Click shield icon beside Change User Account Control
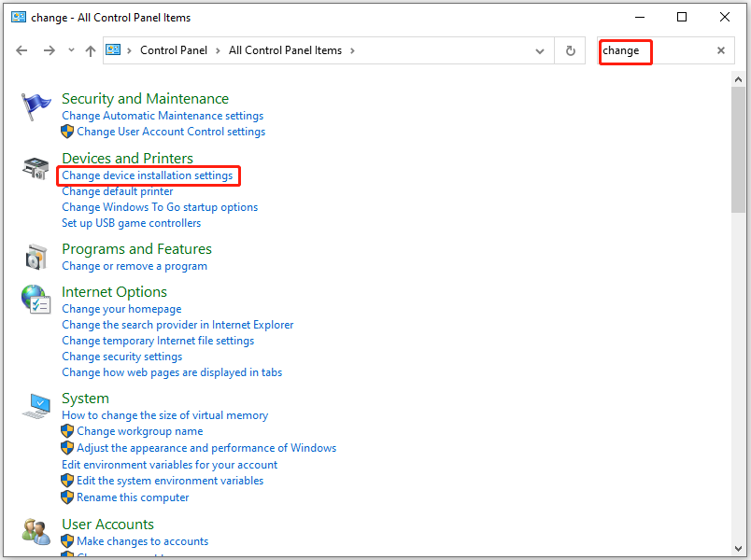Screen dimensions: 751x560 (x=67, y=132)
